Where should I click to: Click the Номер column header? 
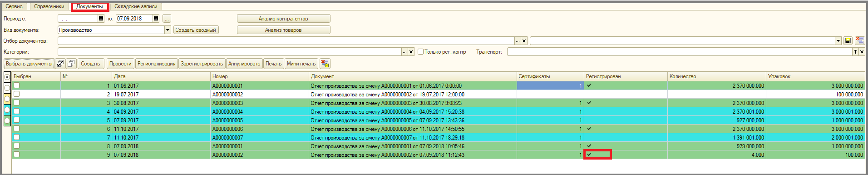[x=260, y=76]
